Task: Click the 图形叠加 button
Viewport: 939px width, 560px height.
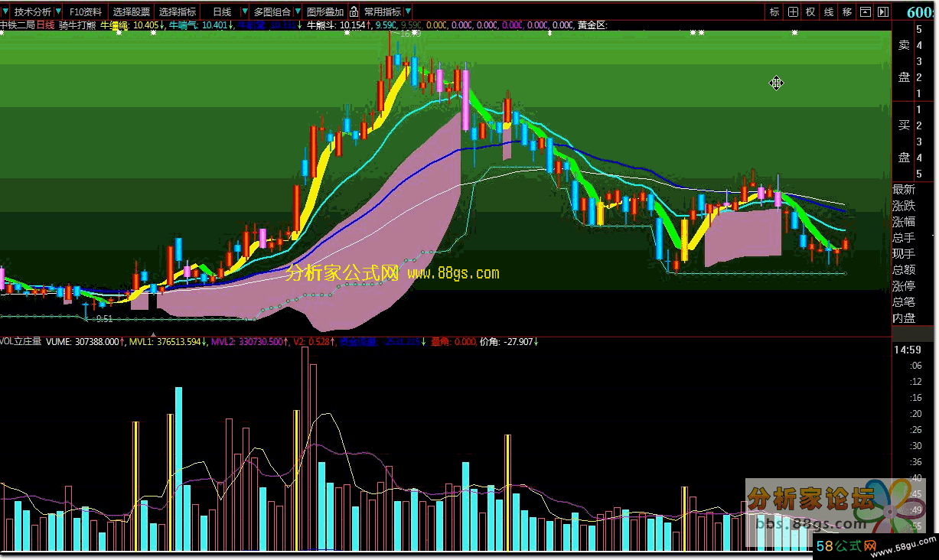Action: [325, 12]
